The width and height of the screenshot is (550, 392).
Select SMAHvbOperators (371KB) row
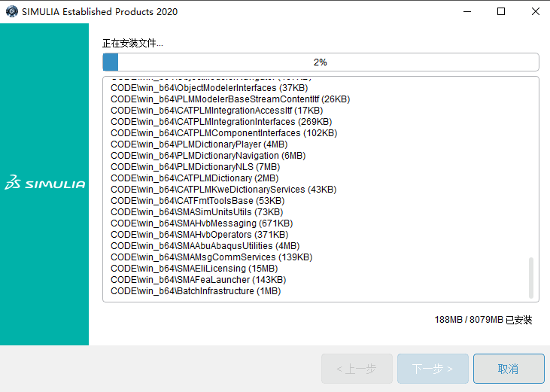199,235
